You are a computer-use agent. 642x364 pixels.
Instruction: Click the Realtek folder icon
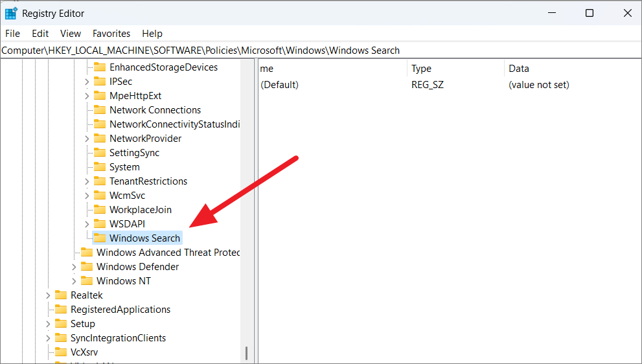pos(61,295)
